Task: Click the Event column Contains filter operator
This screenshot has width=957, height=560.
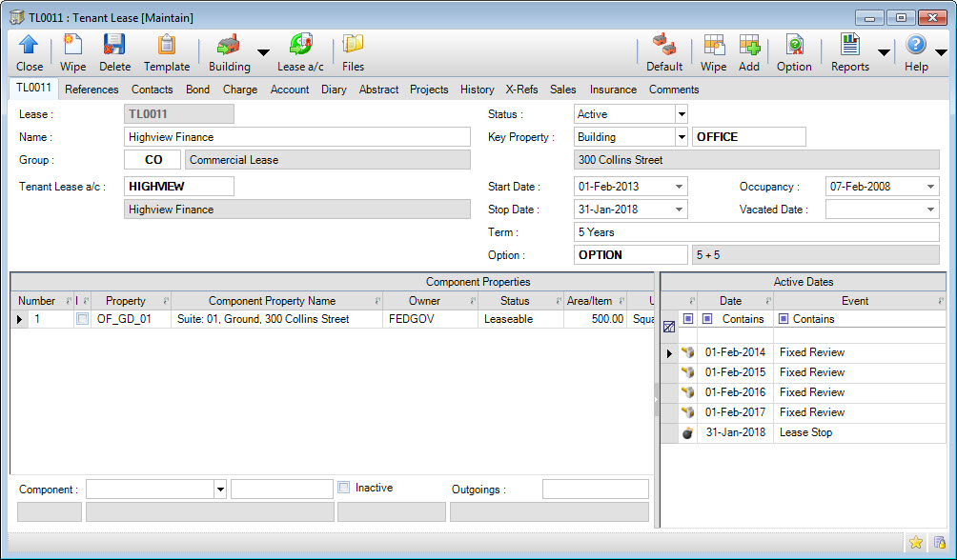Action: 784,318
